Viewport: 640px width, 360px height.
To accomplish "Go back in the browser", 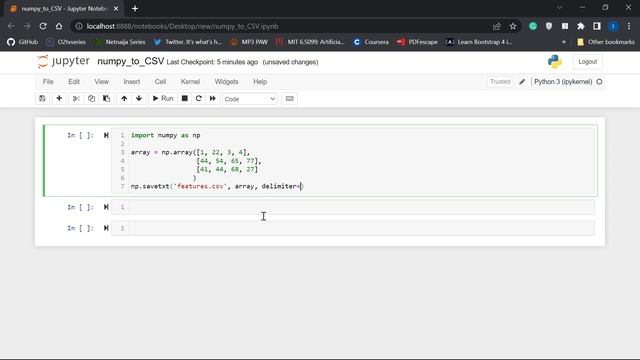I will [11, 26].
